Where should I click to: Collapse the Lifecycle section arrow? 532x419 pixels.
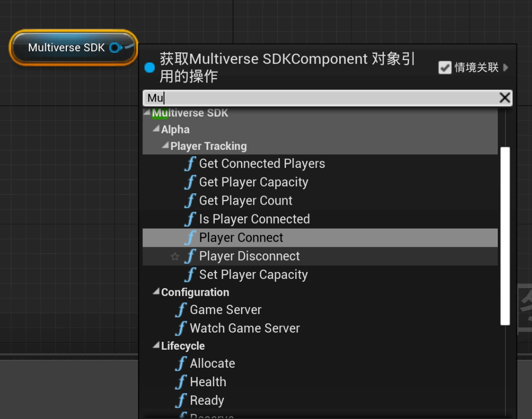pyautogui.click(x=156, y=346)
